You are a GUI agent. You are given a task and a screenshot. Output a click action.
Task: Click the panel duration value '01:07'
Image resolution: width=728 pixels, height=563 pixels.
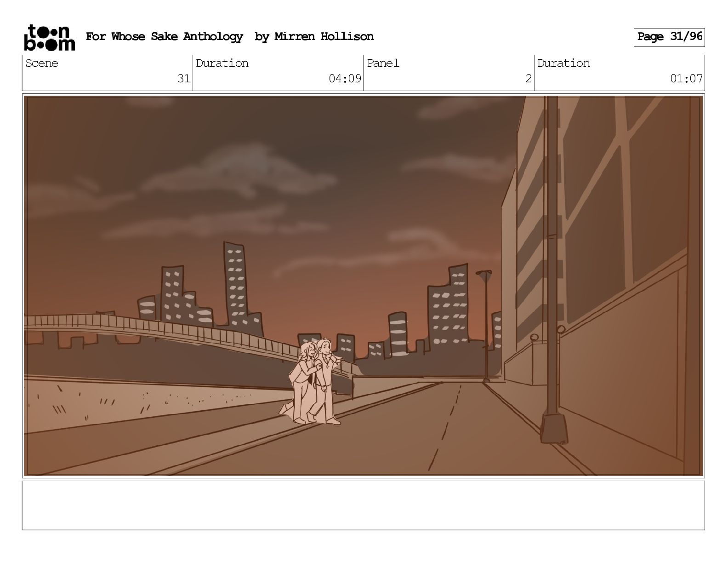coord(686,79)
